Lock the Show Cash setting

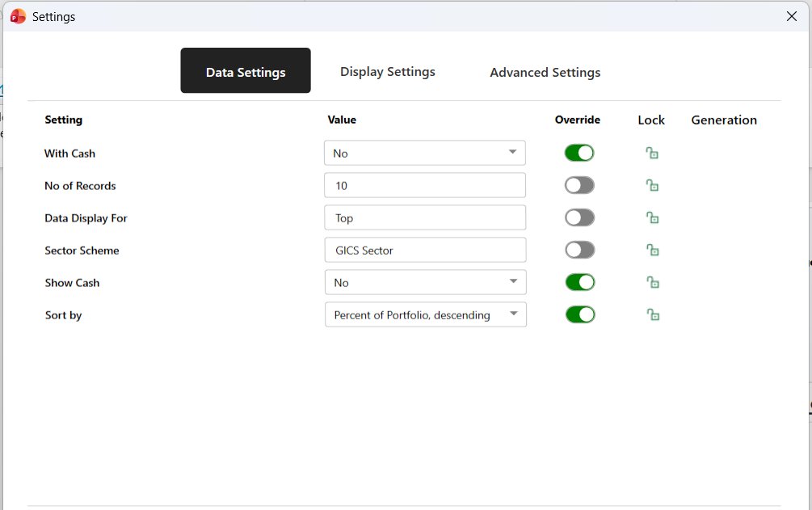point(652,282)
